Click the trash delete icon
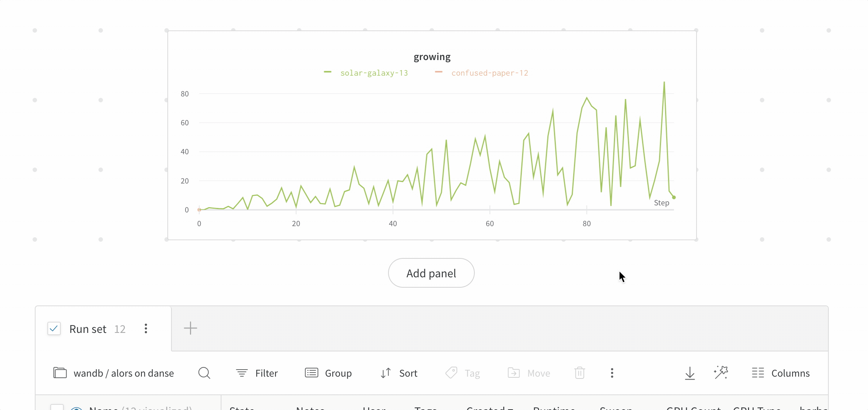 [x=580, y=373]
